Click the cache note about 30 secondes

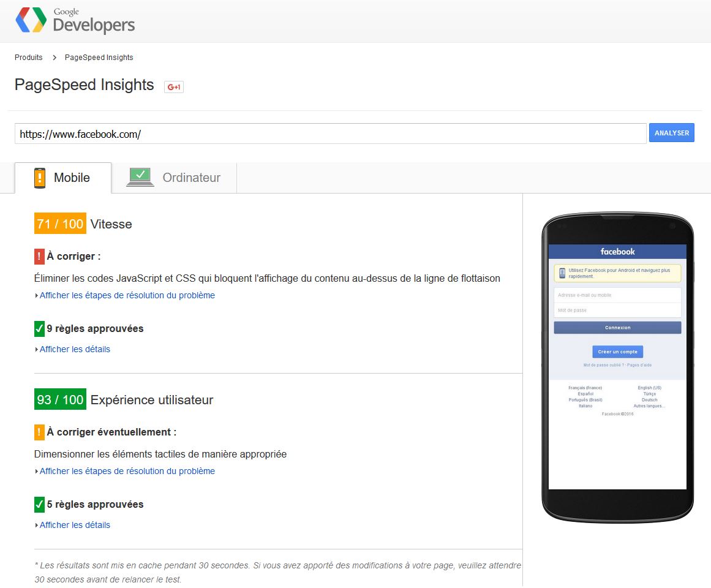tap(278, 572)
